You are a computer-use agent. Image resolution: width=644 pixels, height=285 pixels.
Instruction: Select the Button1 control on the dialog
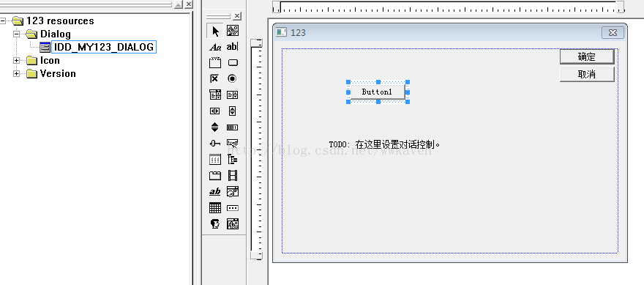coord(378,92)
